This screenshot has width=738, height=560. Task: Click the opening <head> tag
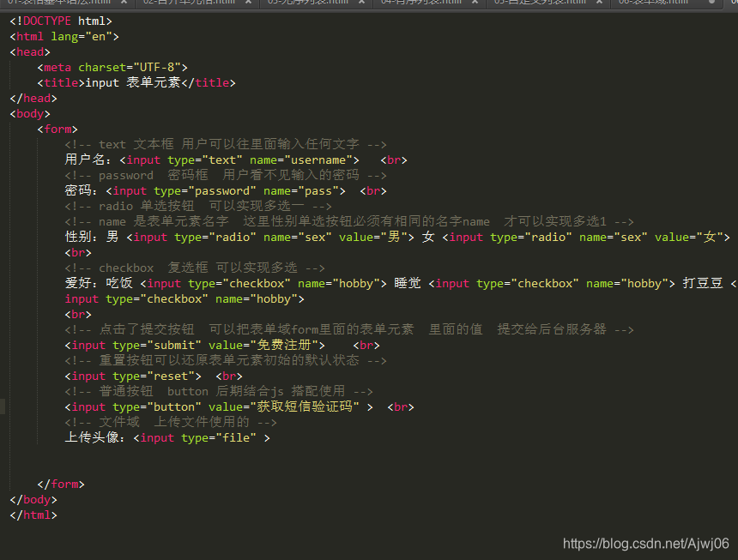pos(30,52)
